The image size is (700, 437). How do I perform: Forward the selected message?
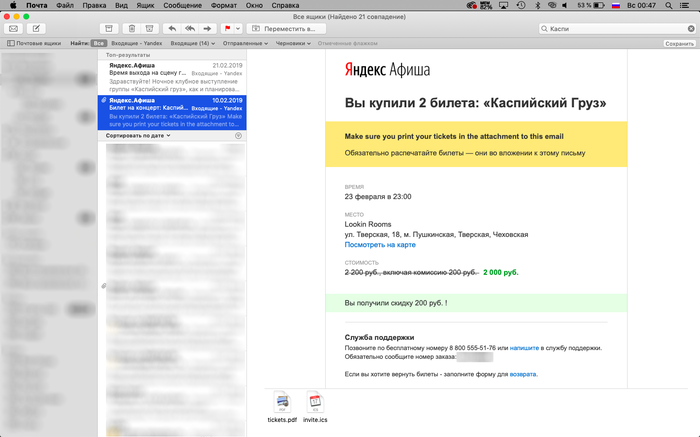207,29
